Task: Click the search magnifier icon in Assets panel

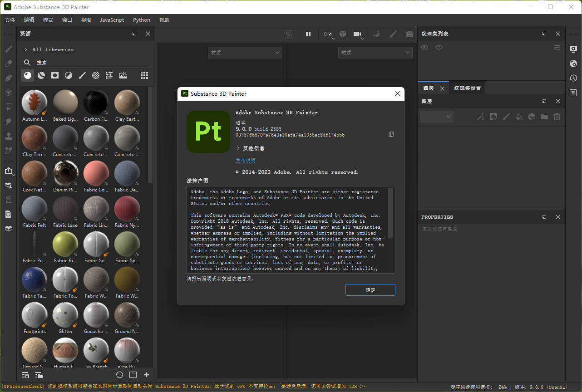Action: point(27,63)
